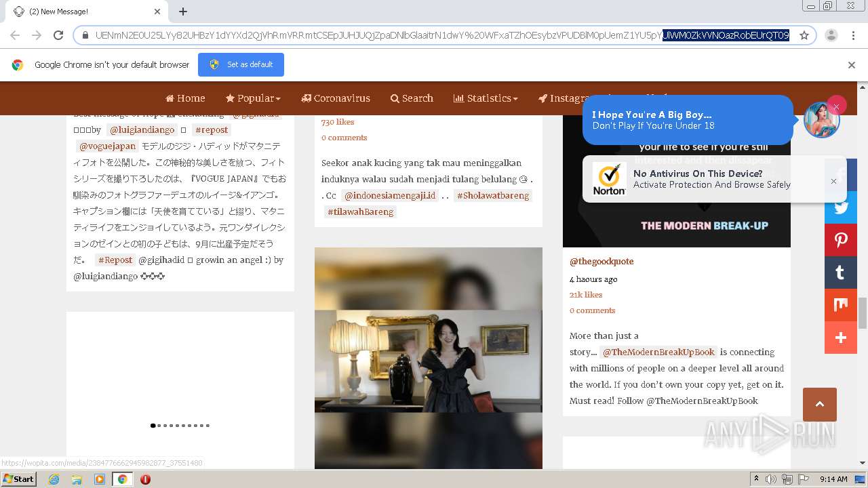This screenshot has height=488, width=868.
Task: Close the Big Boy ad popup
Action: [x=836, y=106]
